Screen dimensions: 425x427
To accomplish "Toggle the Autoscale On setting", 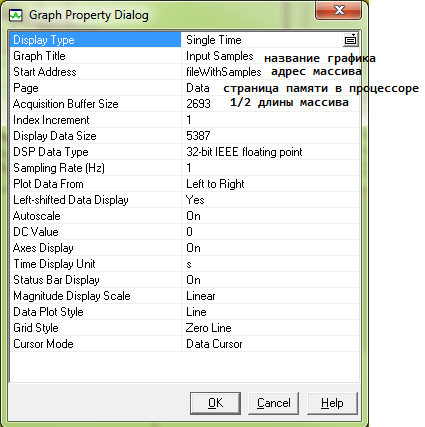I will tap(193, 216).
